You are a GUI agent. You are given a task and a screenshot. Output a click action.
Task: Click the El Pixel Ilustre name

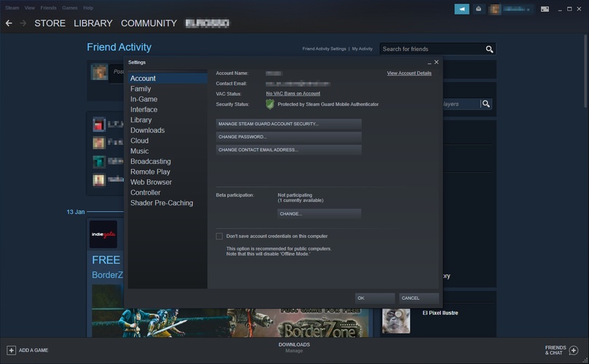click(x=440, y=313)
